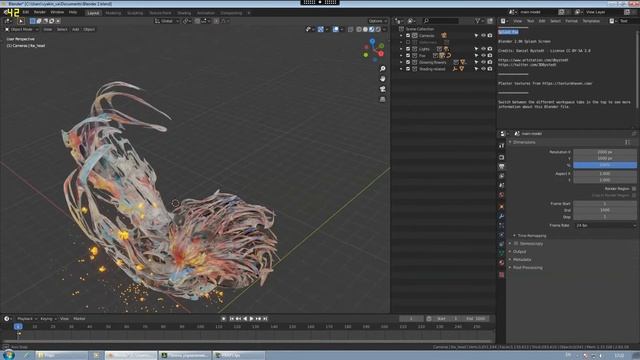This screenshot has height=360, width=640.
Task: Disable render camera icon for Cameras collection
Action: coord(490,36)
